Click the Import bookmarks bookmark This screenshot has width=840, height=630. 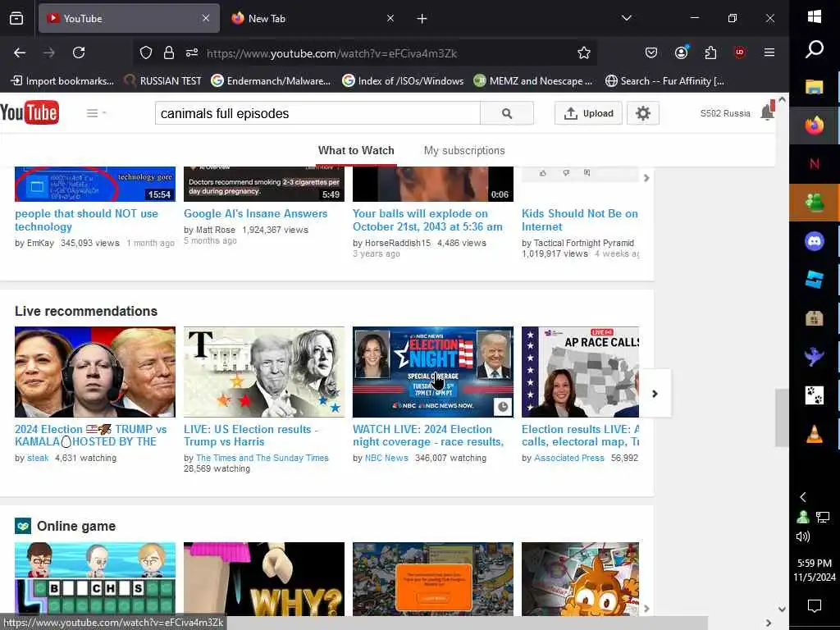click(62, 81)
